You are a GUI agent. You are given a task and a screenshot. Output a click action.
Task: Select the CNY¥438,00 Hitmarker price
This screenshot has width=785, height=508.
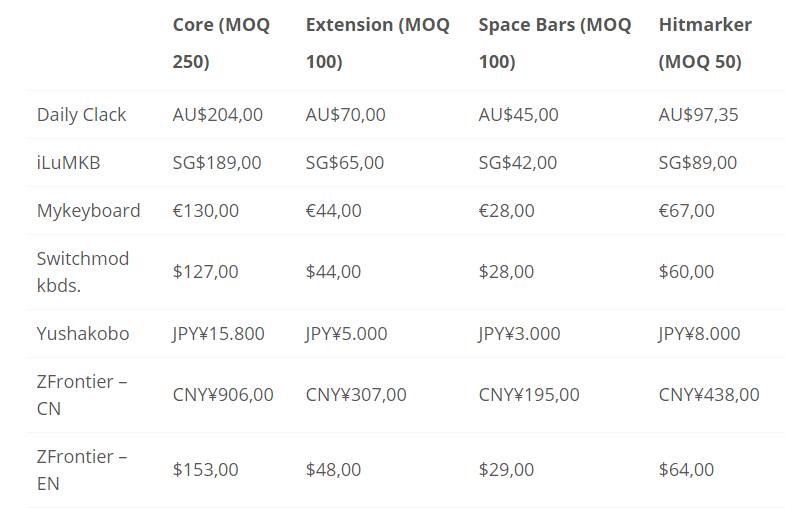(x=709, y=395)
